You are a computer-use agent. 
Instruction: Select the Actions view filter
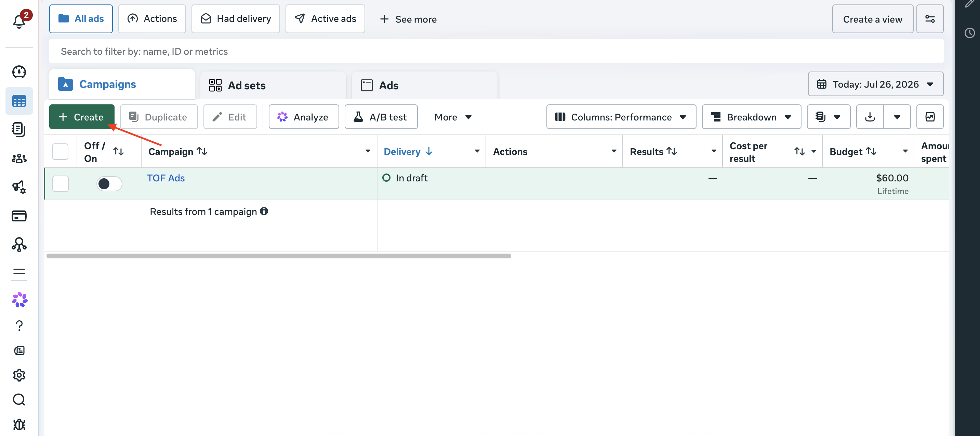coord(152,19)
